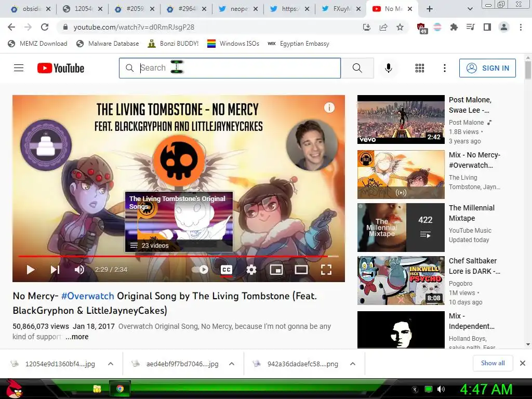This screenshot has height=399, width=532.
Task: Open the tab search dropdown chevron
Action: pos(470,9)
